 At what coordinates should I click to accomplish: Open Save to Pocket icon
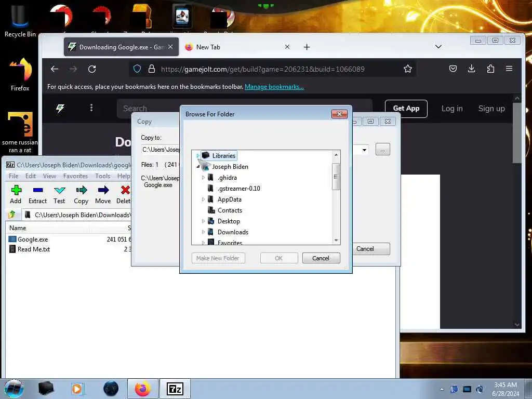pyautogui.click(x=453, y=69)
